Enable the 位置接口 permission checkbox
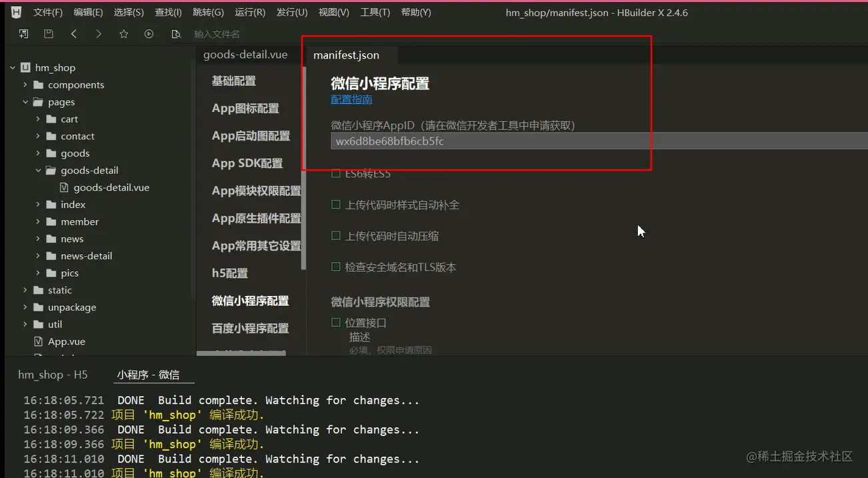Viewport: 868px width, 478px height. [336, 323]
